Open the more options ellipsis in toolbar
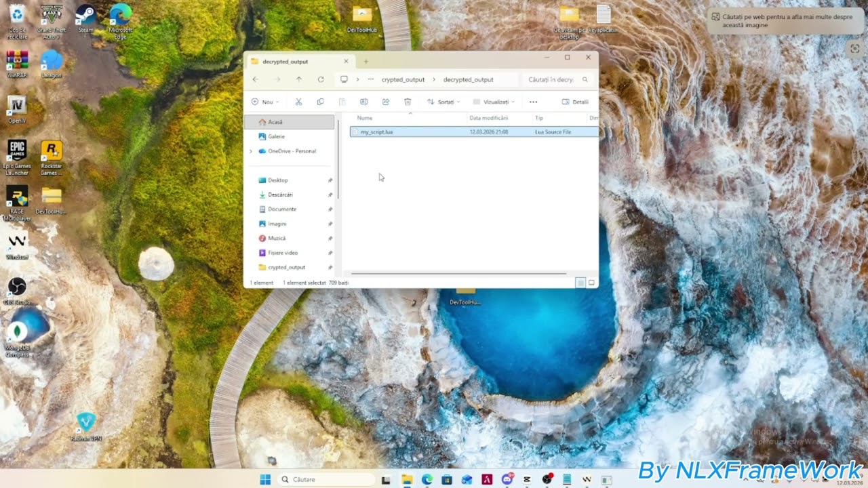 (533, 102)
